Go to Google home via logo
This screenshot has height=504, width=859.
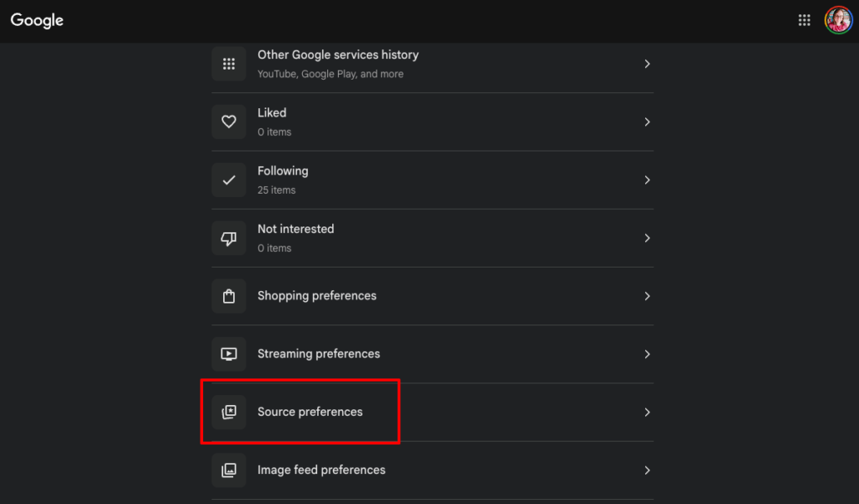pyautogui.click(x=37, y=21)
